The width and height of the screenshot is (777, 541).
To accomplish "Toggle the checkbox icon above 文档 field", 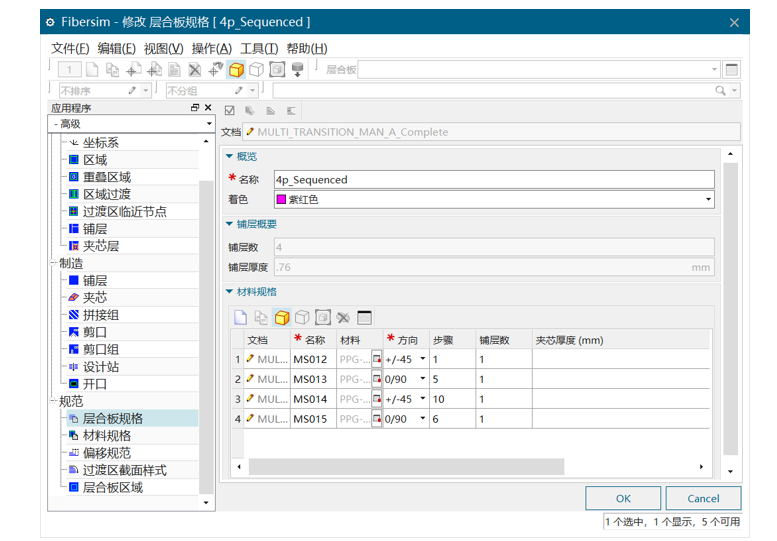I will click(230, 110).
